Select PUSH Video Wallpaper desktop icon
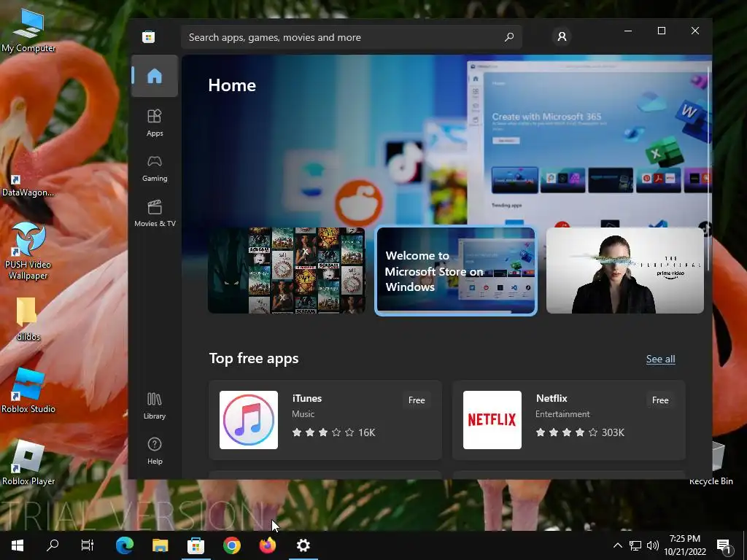This screenshot has width=747, height=560. click(x=28, y=252)
